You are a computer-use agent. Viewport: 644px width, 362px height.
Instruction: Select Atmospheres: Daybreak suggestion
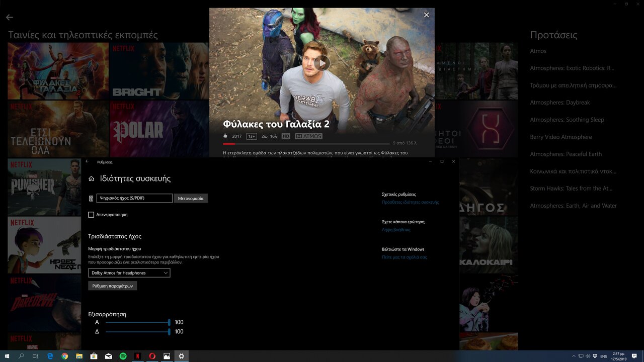click(x=560, y=103)
